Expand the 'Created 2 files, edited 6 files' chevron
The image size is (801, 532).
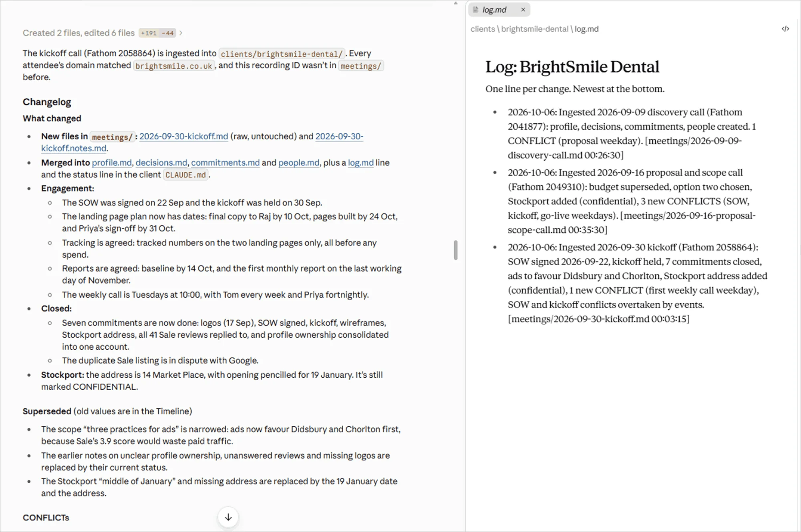click(181, 33)
